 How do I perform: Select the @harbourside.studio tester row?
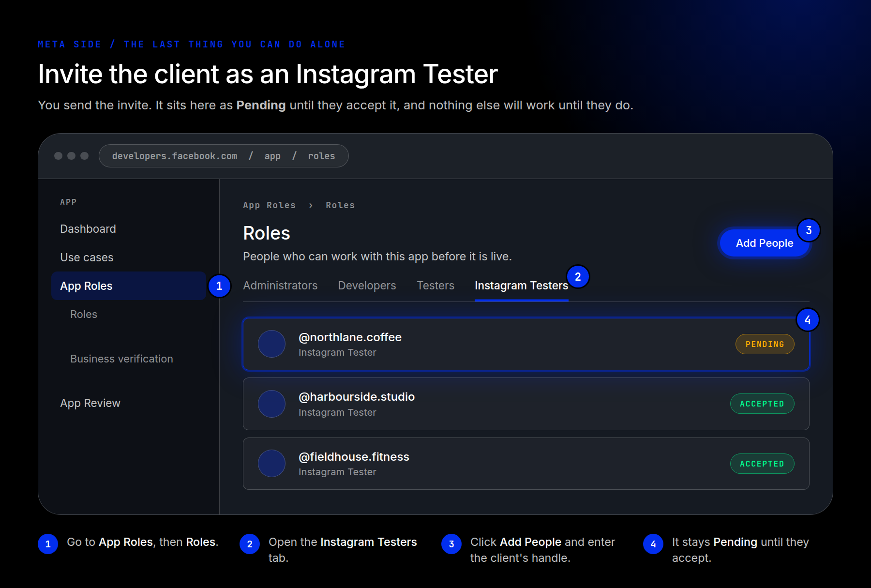tap(526, 404)
